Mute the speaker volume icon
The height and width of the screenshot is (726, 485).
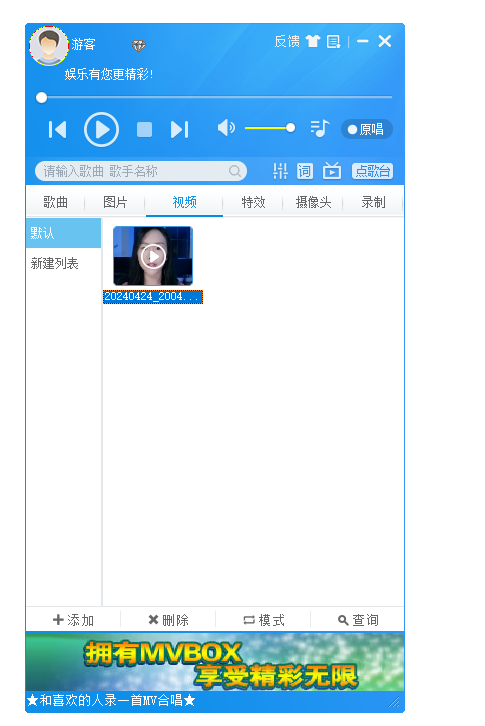[x=226, y=128]
